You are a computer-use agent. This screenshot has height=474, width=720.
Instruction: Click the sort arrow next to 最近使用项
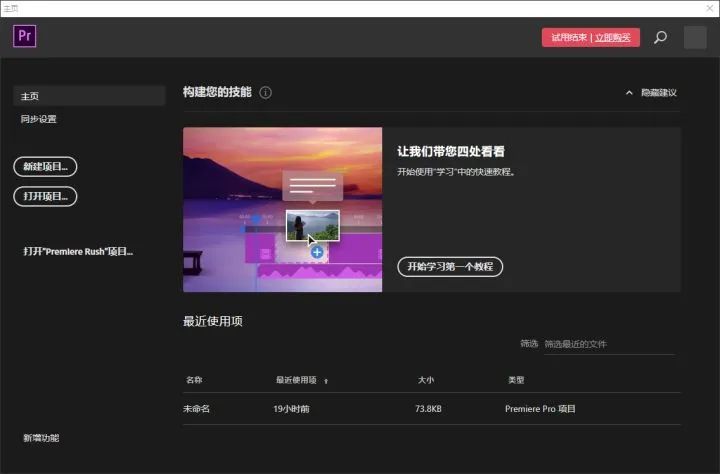[x=326, y=381]
